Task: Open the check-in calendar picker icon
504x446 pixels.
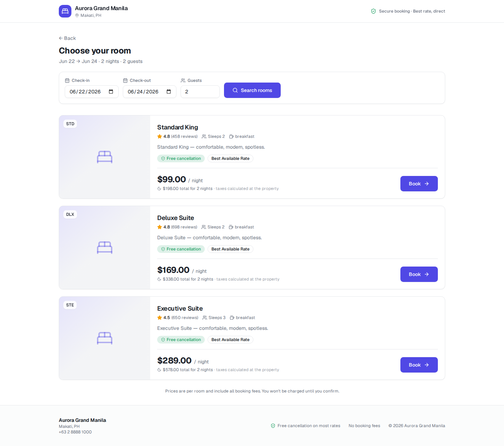Action: [111, 92]
